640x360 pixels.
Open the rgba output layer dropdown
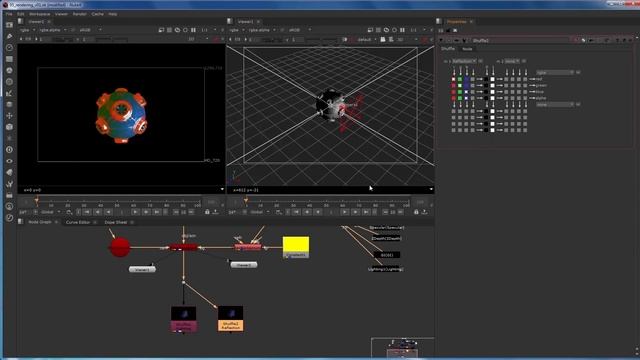[555, 72]
